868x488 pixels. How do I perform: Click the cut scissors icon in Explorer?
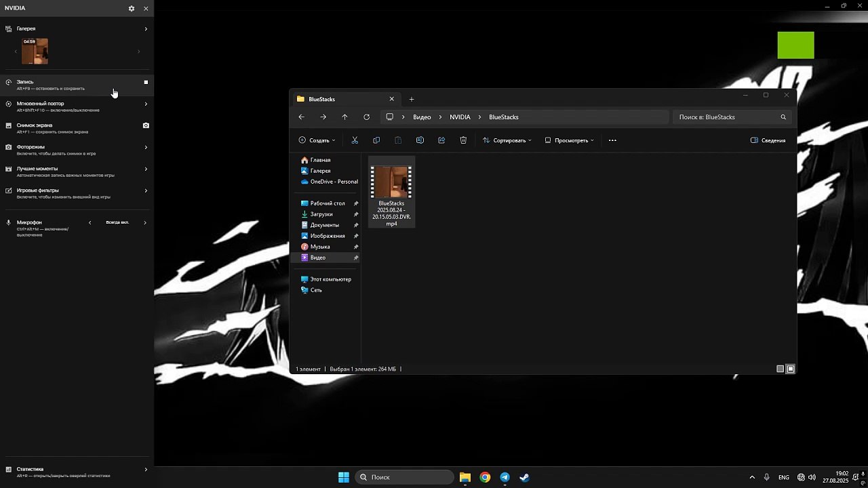point(355,140)
